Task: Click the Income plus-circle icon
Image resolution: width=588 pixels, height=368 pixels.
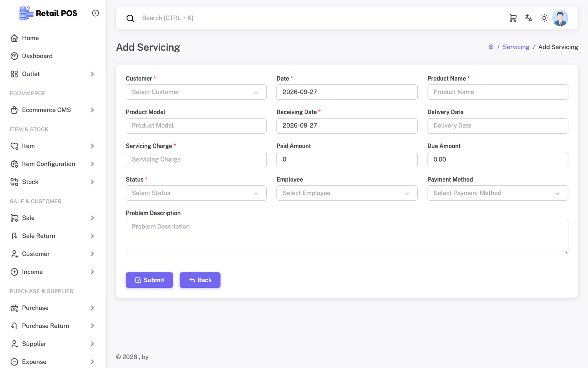Action: tap(14, 272)
